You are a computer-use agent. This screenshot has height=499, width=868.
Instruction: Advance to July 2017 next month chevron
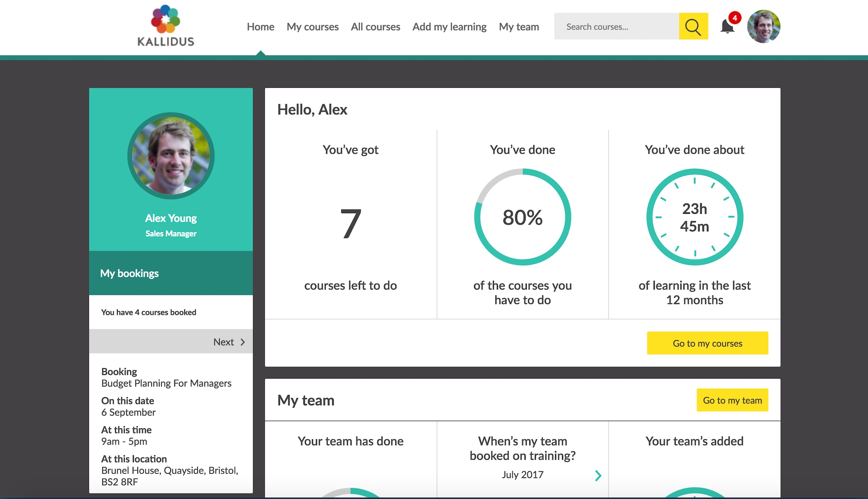pos(598,475)
